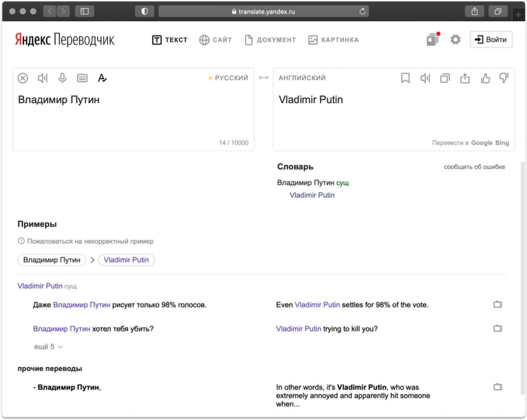This screenshot has height=420, width=527.
Task: Click the Яндекс Переводчик logo
Action: [65, 40]
